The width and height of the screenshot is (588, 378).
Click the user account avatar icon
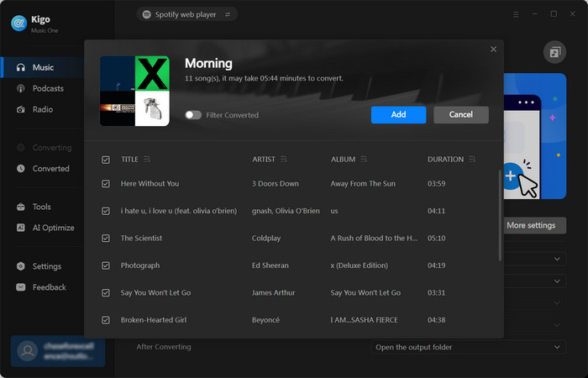28,351
